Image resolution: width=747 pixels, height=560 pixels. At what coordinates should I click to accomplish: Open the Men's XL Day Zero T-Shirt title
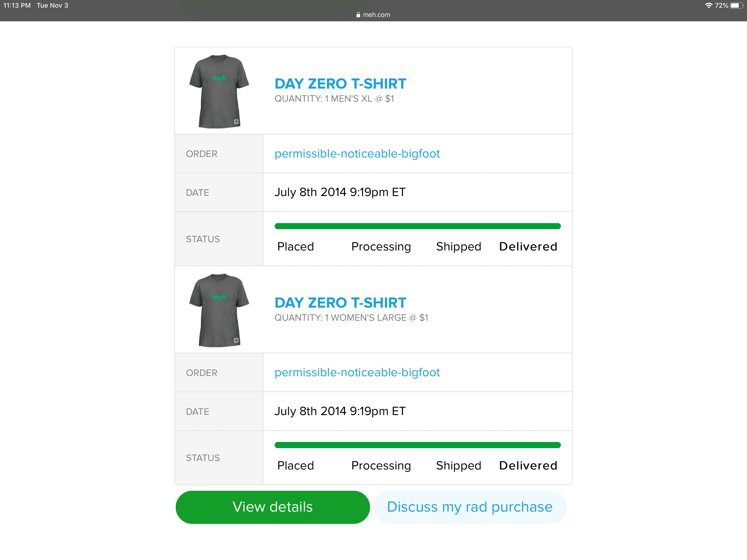(x=340, y=84)
